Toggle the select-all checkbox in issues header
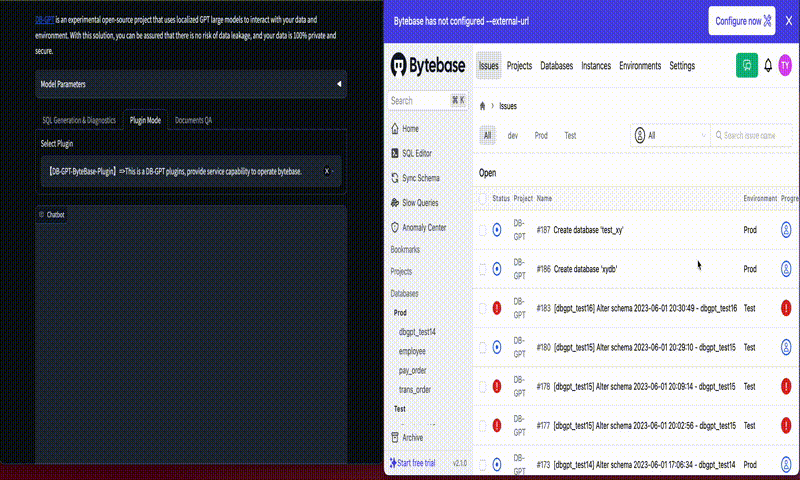The width and height of the screenshot is (800, 480). pyautogui.click(x=482, y=199)
